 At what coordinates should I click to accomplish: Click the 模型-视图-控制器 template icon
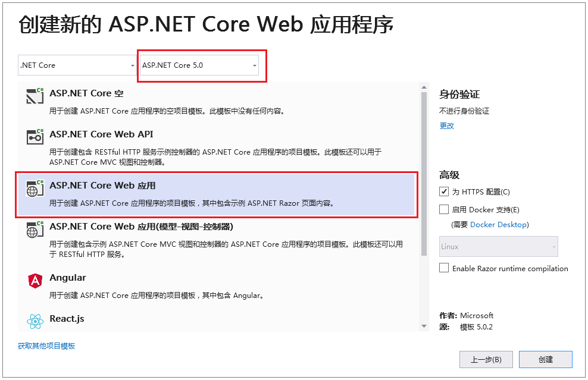click(x=35, y=229)
